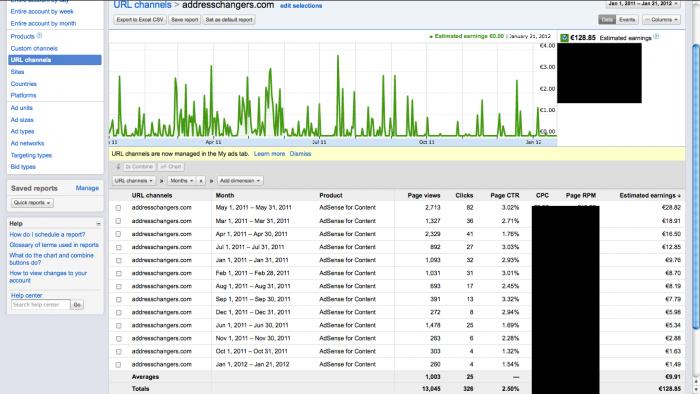
Task: Click the Manage saved reports link
Action: click(x=87, y=188)
